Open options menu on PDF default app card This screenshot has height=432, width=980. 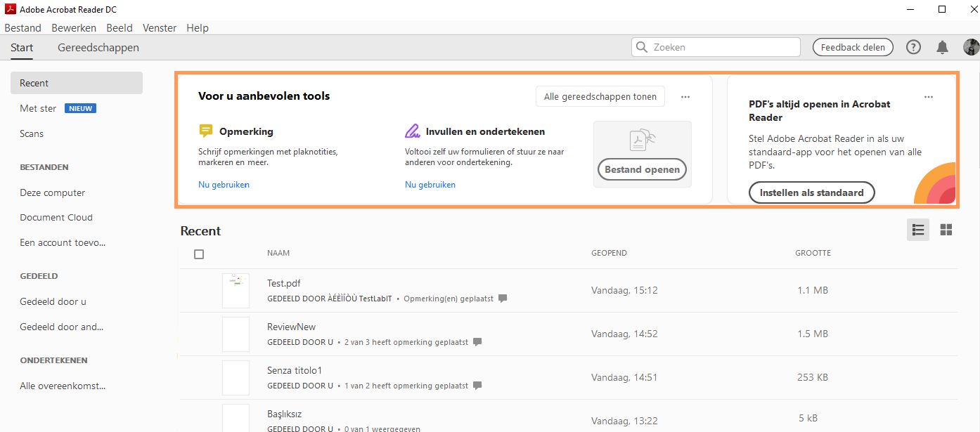929,97
